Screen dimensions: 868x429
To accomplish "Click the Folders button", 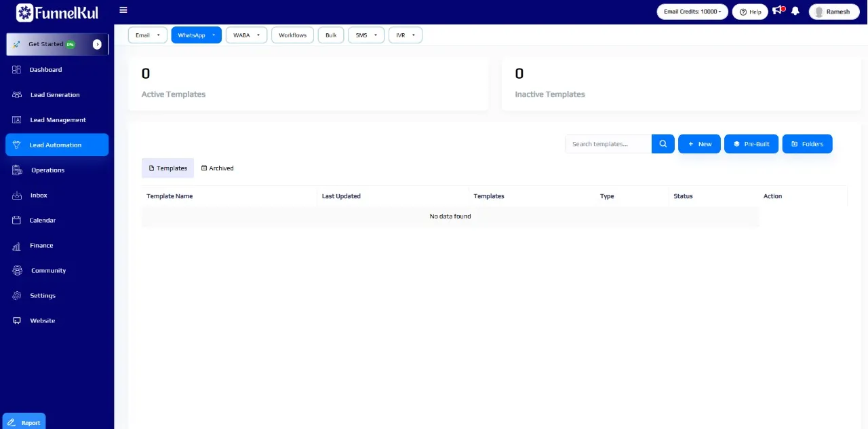I will pos(807,144).
